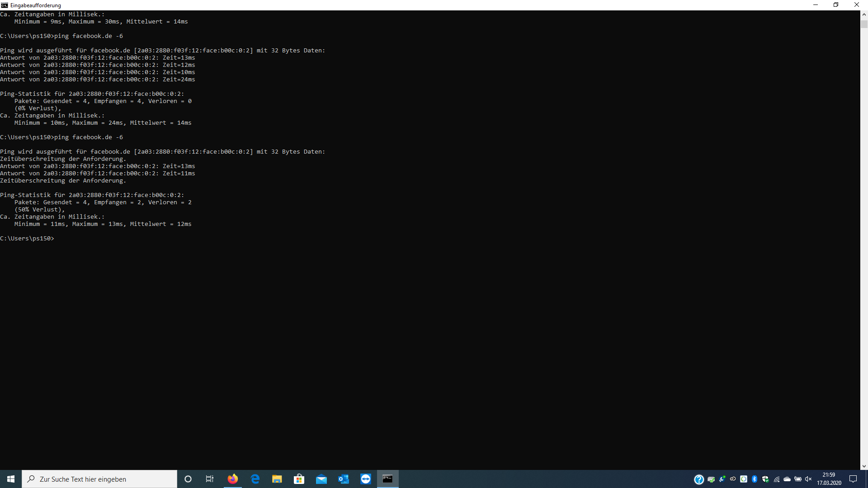Open Cortana circle button
Image resolution: width=868 pixels, height=488 pixels.
pyautogui.click(x=188, y=479)
